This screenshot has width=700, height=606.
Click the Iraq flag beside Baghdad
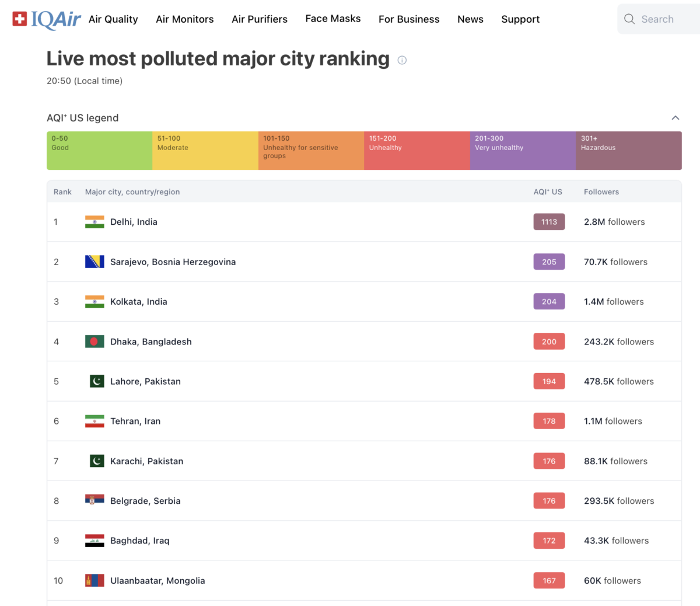pyautogui.click(x=94, y=541)
